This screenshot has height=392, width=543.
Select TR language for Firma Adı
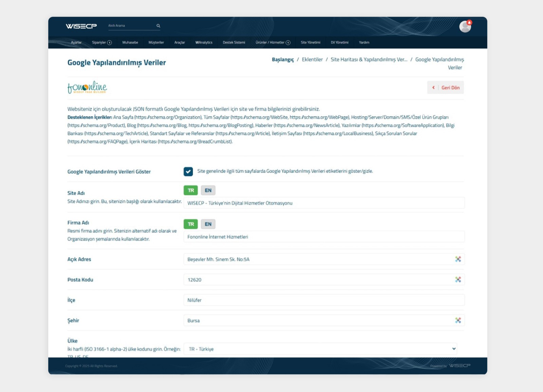click(x=191, y=224)
